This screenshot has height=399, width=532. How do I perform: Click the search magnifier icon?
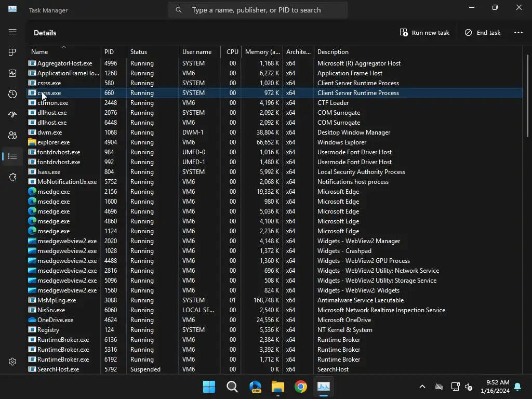pos(179,10)
